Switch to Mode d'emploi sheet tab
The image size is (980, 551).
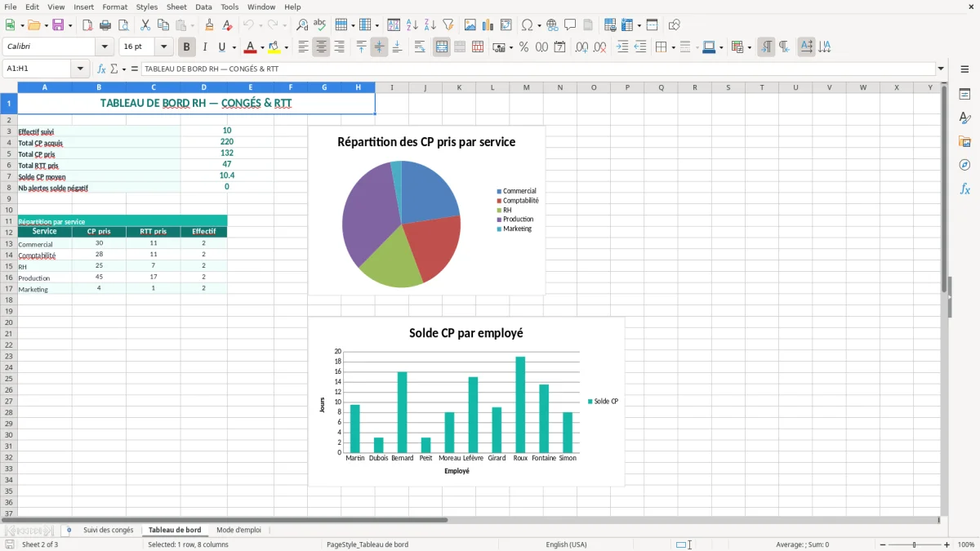click(238, 530)
